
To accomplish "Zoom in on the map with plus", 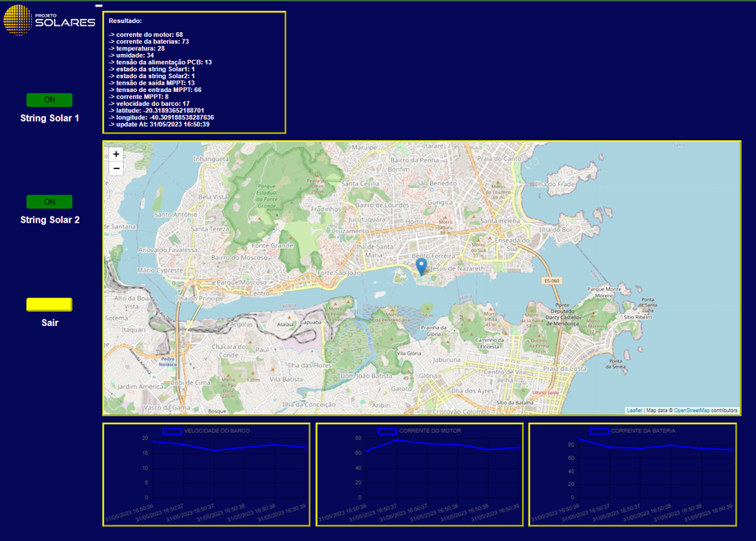I will (x=117, y=154).
